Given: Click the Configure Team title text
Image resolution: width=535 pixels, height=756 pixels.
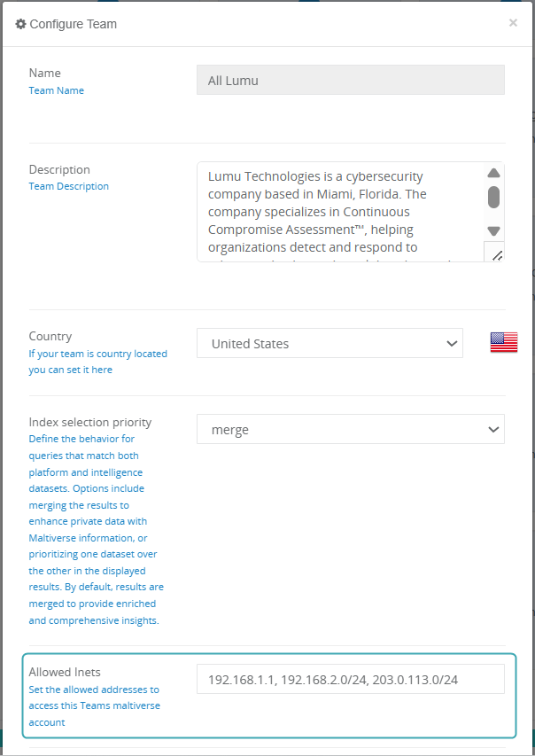Looking at the screenshot, I should pyautogui.click(x=74, y=24).
